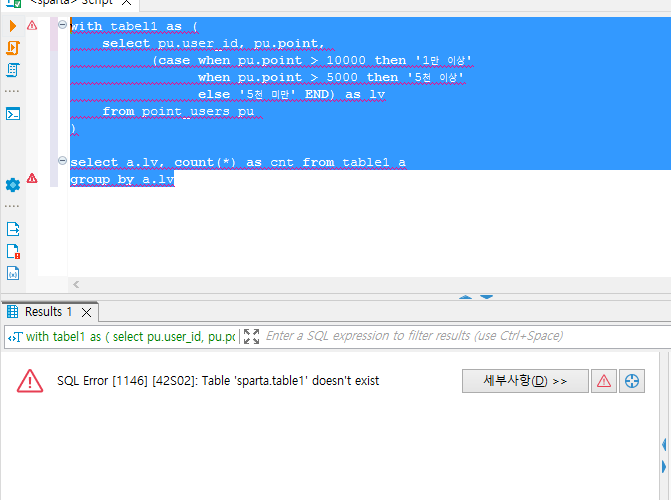Close the sparta Script editor tab
671x500 pixels.
126,2
